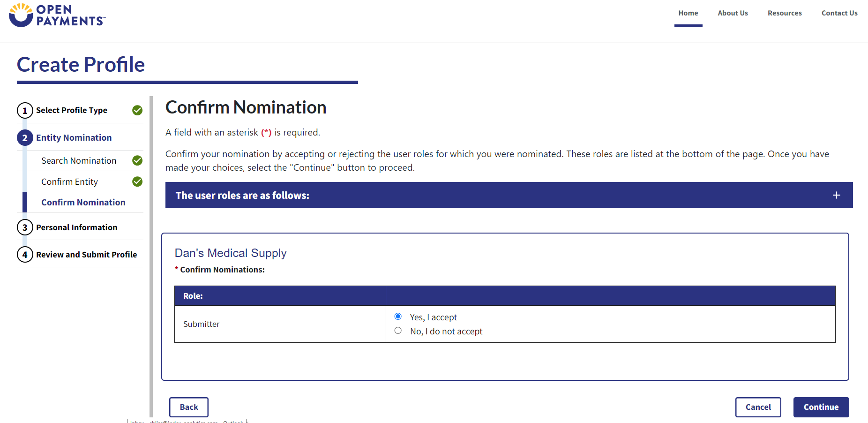Select the "No, I do not accept" option
The width and height of the screenshot is (868, 423).
398,331
